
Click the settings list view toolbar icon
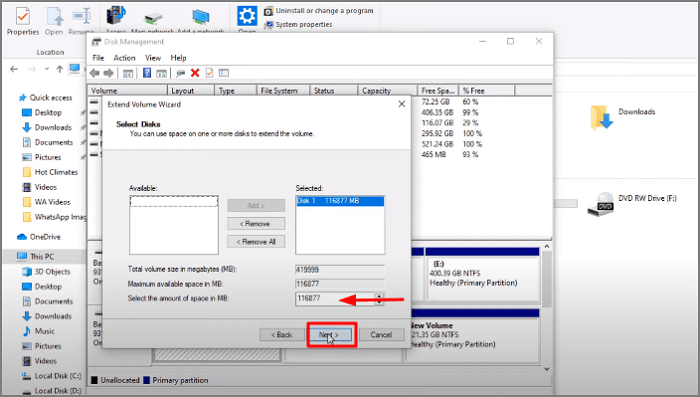click(x=224, y=73)
